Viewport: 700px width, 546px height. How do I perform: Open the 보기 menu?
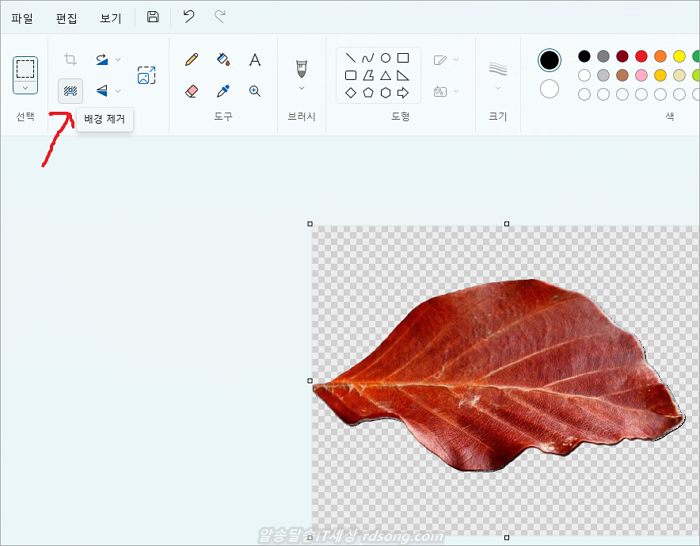coord(110,18)
